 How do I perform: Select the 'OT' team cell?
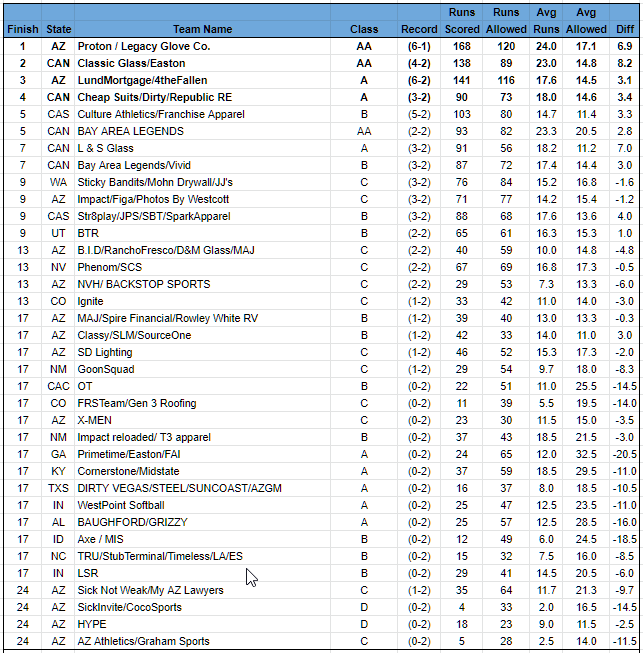click(x=202, y=386)
